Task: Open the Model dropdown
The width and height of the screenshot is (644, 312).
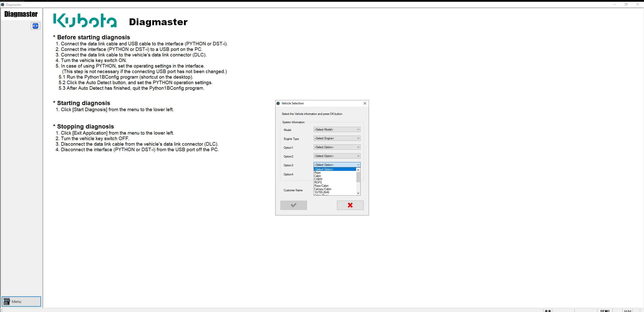Action: tap(337, 130)
